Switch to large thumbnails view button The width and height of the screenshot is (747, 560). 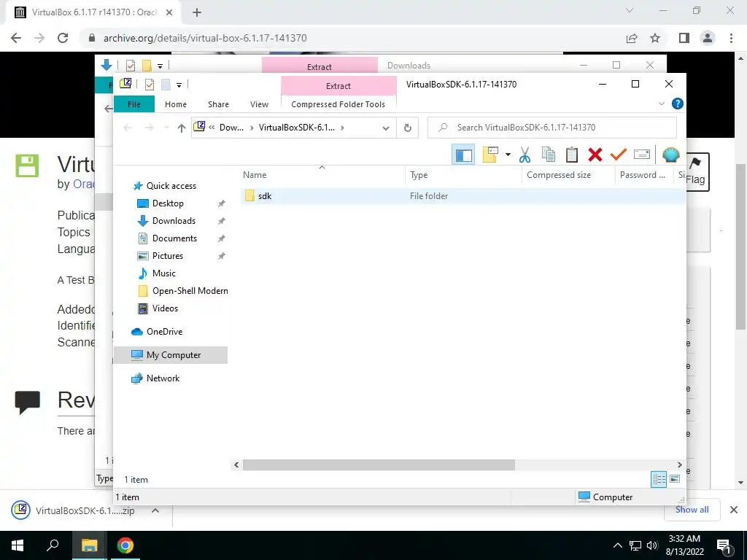675,479
